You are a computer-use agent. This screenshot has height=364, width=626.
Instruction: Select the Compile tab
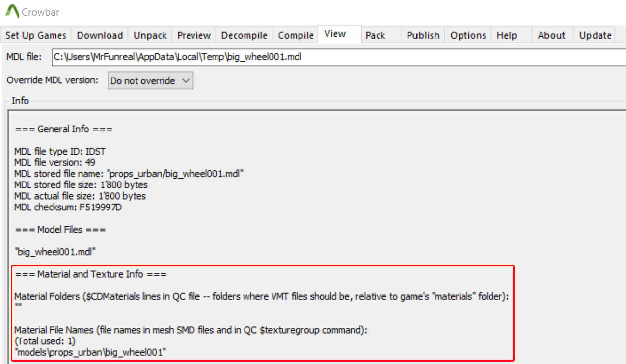point(296,35)
